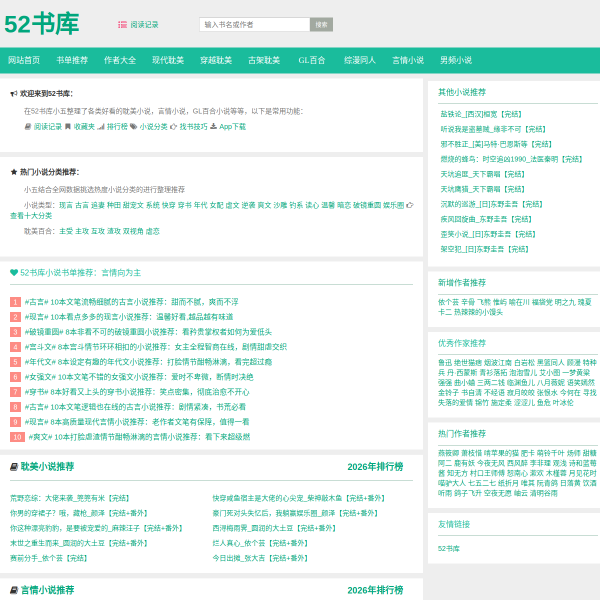Open book list number 1 #古言# 10本文笔流畅
Viewport: 600px width, 600px height.
click(x=131, y=302)
